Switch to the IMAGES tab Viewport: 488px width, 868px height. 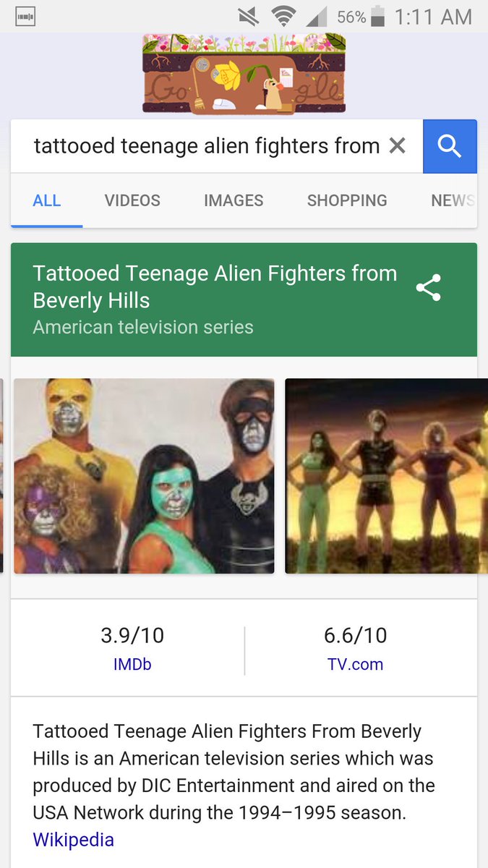234,200
